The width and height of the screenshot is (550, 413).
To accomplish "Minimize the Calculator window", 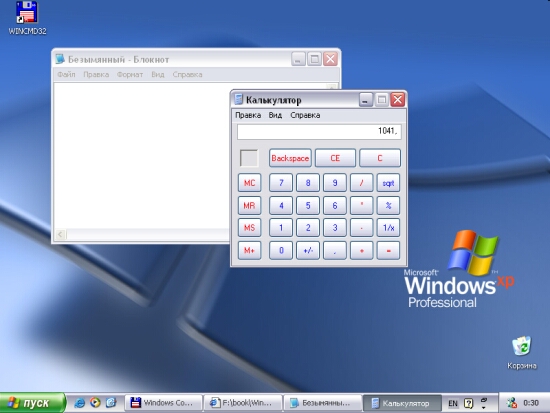I will [365, 100].
